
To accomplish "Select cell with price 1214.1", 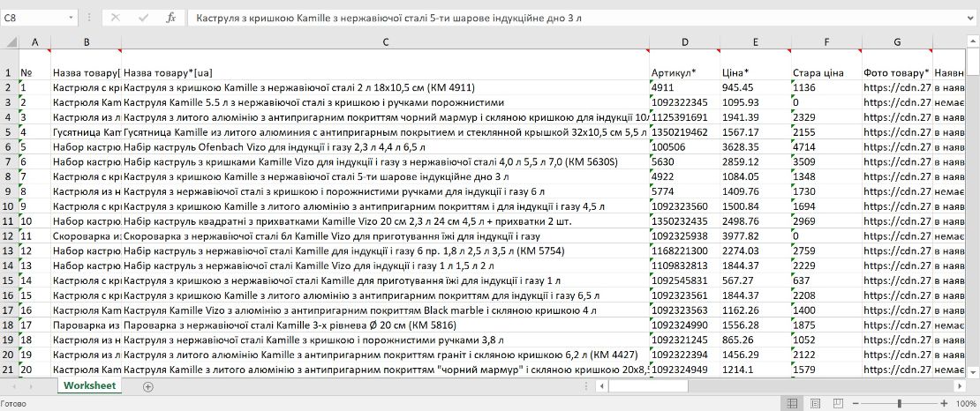I will 756,370.
